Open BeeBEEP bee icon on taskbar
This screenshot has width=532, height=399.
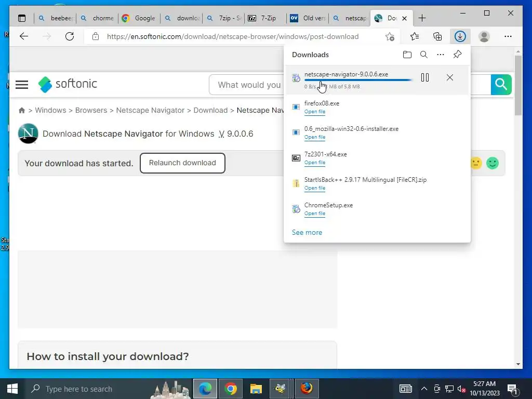pos(280,389)
